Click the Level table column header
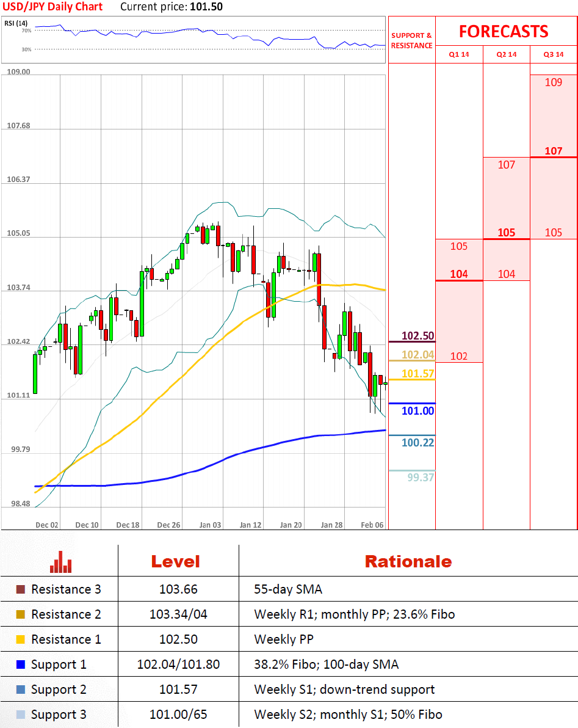 [175, 561]
